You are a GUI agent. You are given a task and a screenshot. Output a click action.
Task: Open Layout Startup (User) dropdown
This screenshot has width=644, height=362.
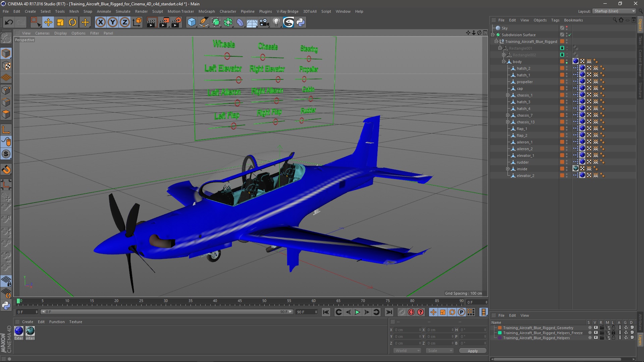(x=614, y=11)
